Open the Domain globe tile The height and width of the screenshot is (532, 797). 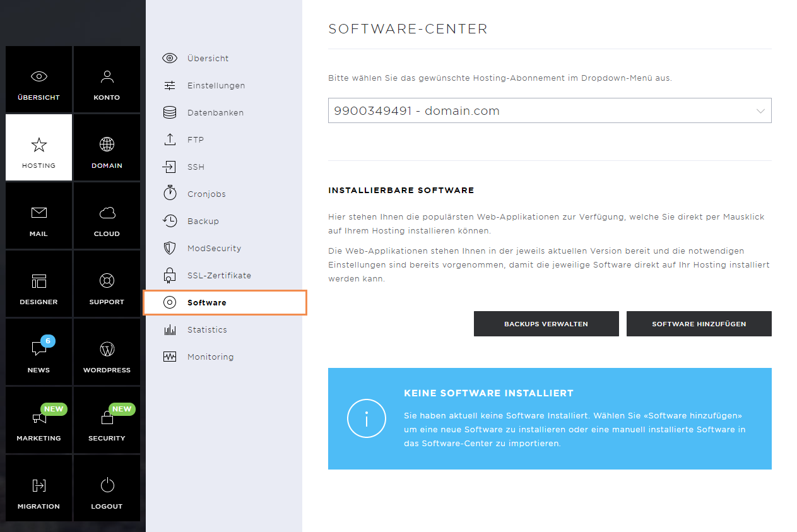click(107, 147)
